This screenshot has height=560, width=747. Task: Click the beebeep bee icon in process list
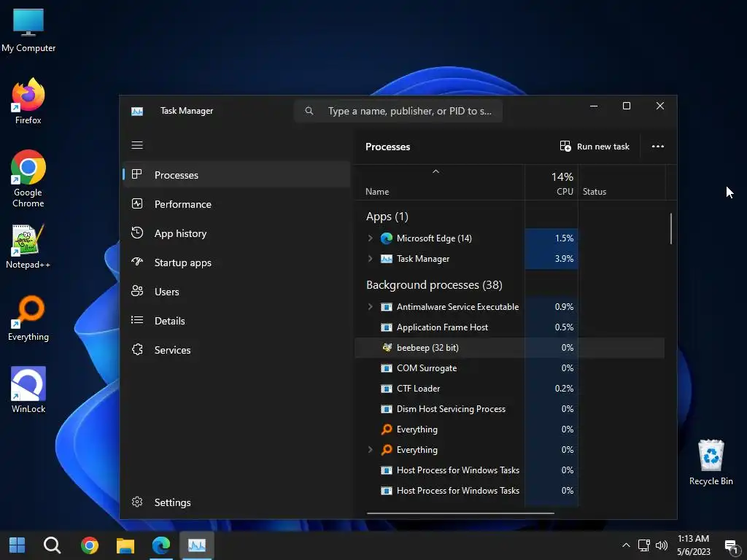pyautogui.click(x=387, y=347)
